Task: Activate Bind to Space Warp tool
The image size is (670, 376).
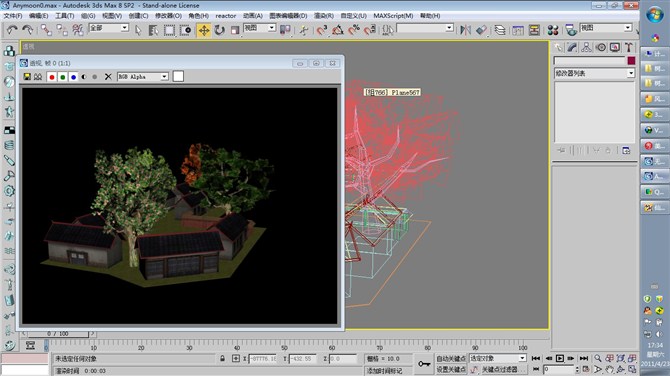Action: 78,29
